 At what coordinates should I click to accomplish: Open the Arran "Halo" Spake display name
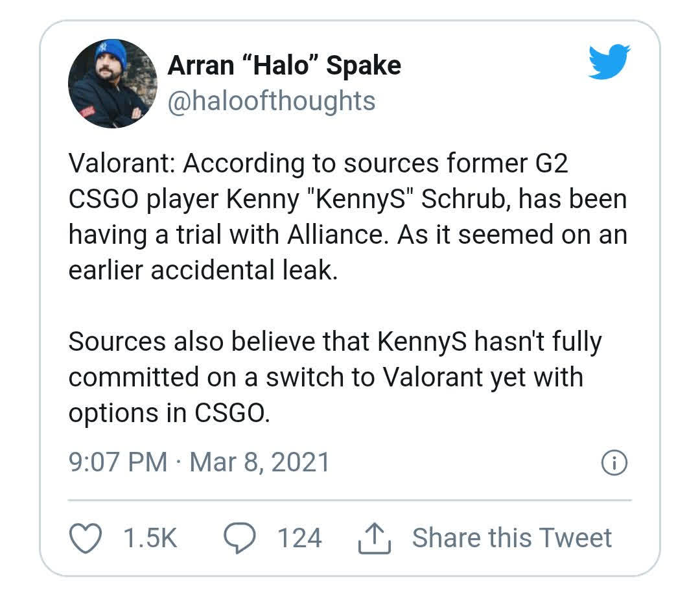[x=285, y=65]
